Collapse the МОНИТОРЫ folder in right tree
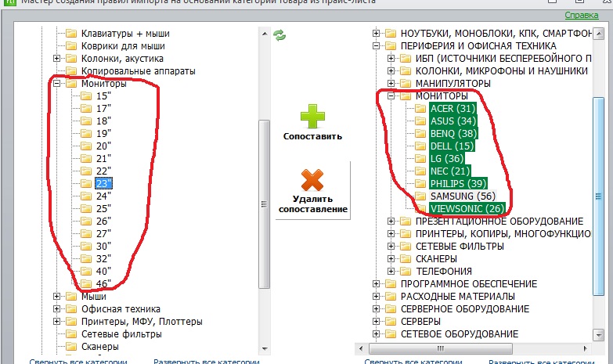Image resolution: width=613 pixels, height=364 pixels. (x=391, y=96)
